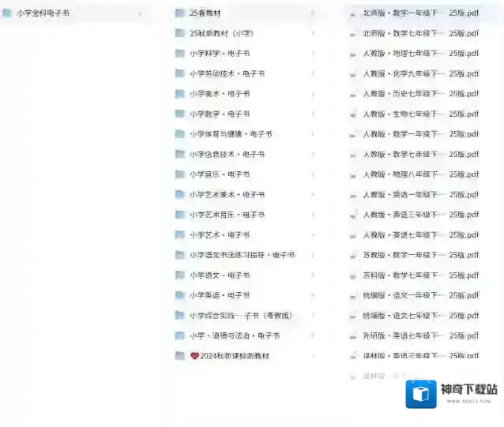Open the 小学·道德与法治·电子书 folder
504x427 pixels.
click(234, 335)
